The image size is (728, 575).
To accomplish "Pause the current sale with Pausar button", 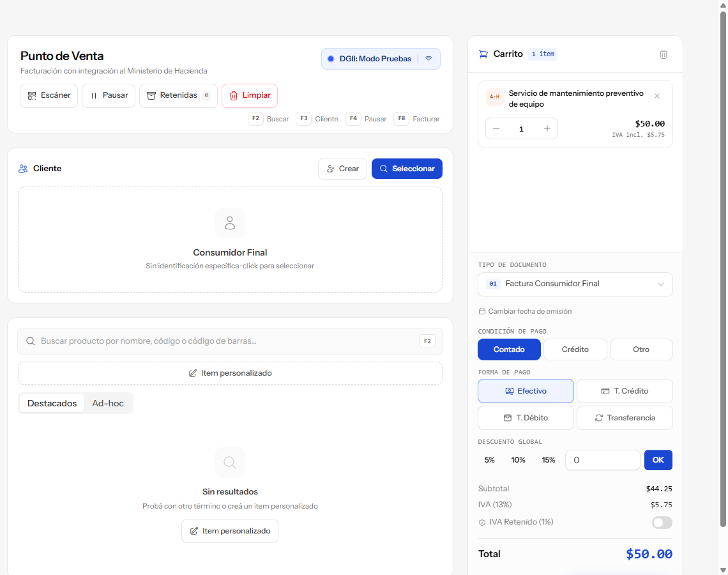I will point(109,96).
